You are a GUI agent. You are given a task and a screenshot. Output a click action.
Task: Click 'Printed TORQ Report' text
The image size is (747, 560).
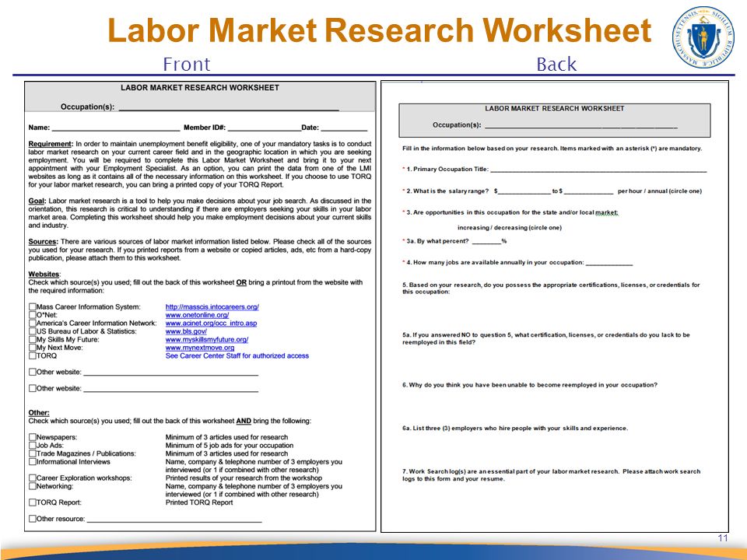click(199, 502)
